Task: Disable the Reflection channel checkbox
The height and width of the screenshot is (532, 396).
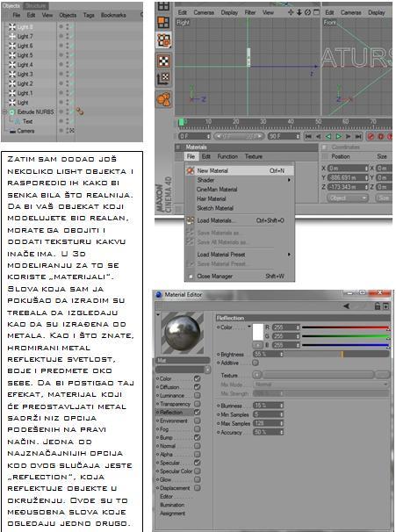Action: coord(198,413)
